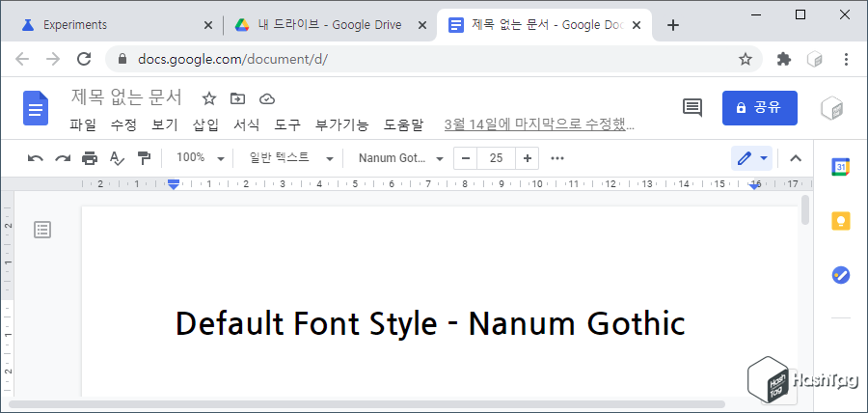Click the vertical scrollbar thumb
Viewport: 868px width, 413px height.
(x=805, y=209)
